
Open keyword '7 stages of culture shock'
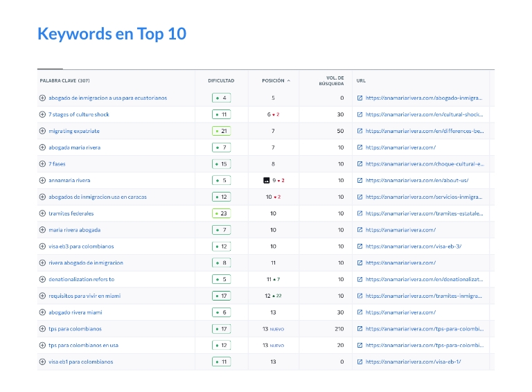tap(79, 114)
